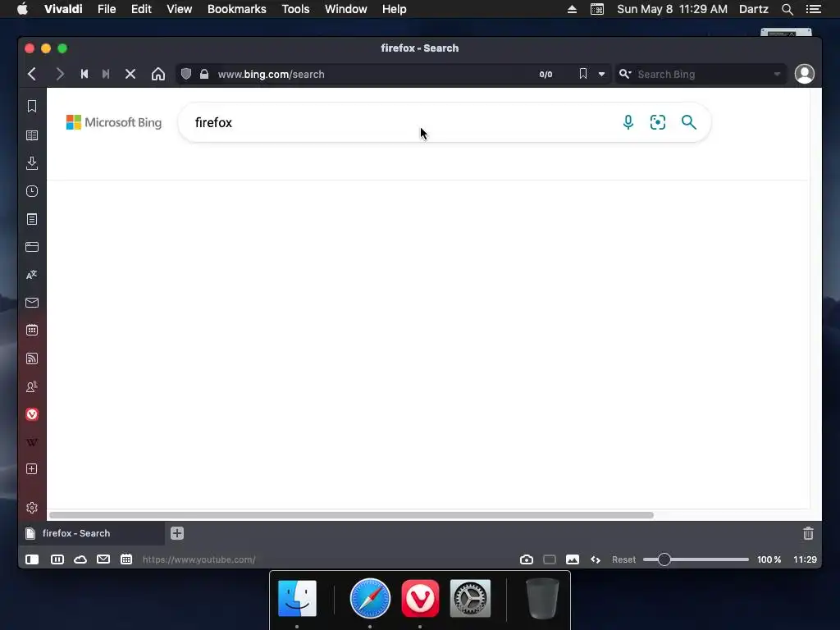Viewport: 840px width, 630px height.
Task: Click into the Search Bing field
Action: (702, 75)
